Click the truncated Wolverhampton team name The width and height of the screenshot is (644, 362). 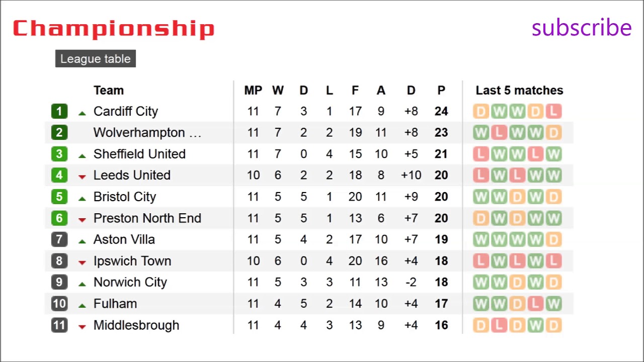tap(147, 133)
